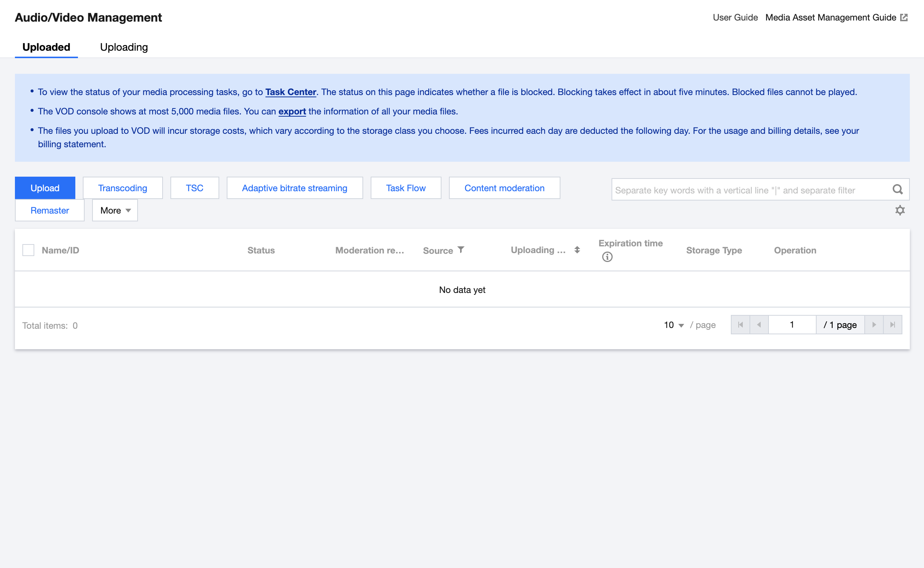Click the Adaptive bitrate streaming button

tap(295, 188)
